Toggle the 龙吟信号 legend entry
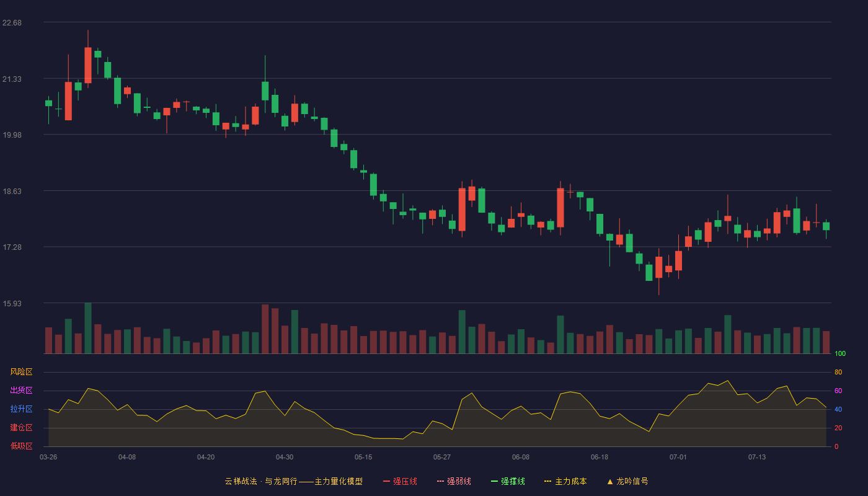The height and width of the screenshot is (496, 868). pyautogui.click(x=627, y=481)
